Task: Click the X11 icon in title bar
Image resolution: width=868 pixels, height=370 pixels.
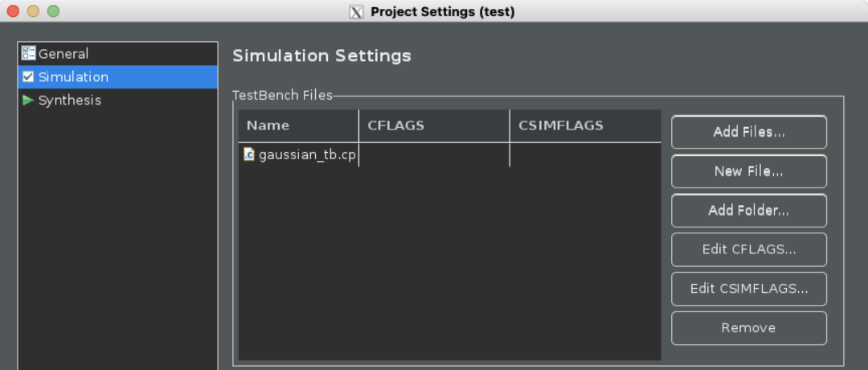Action: (357, 12)
